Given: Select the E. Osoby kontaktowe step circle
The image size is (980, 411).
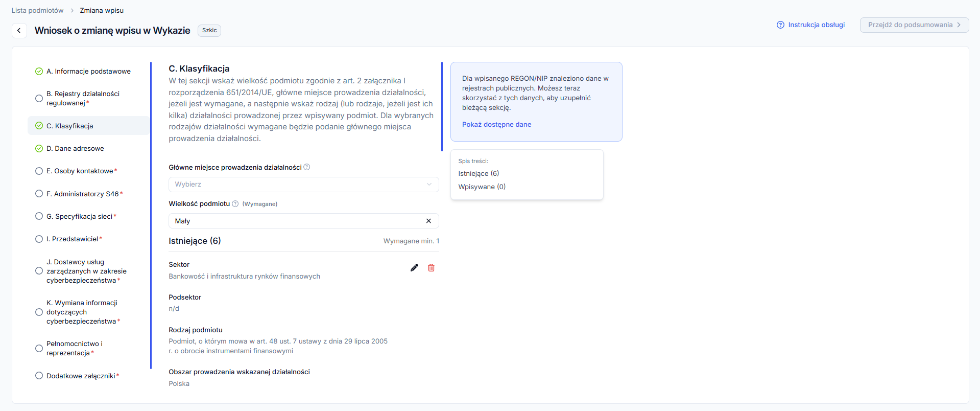Looking at the screenshot, I should [x=39, y=171].
